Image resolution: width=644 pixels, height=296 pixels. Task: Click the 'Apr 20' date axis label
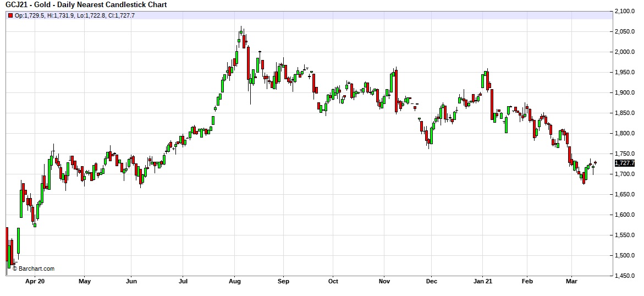35,282
